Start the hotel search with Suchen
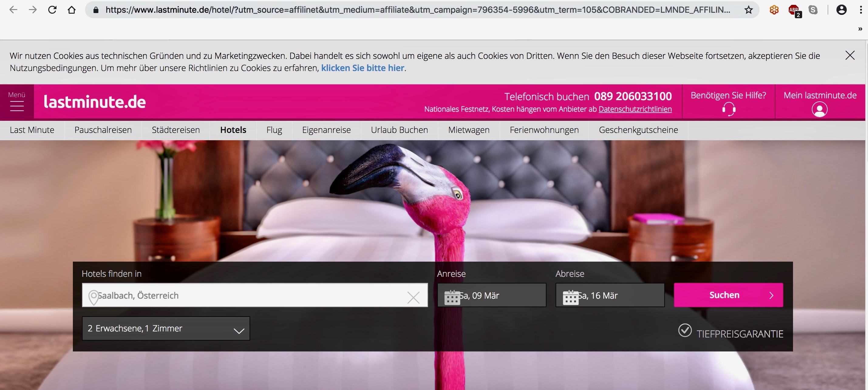868x390 pixels. 729,295
